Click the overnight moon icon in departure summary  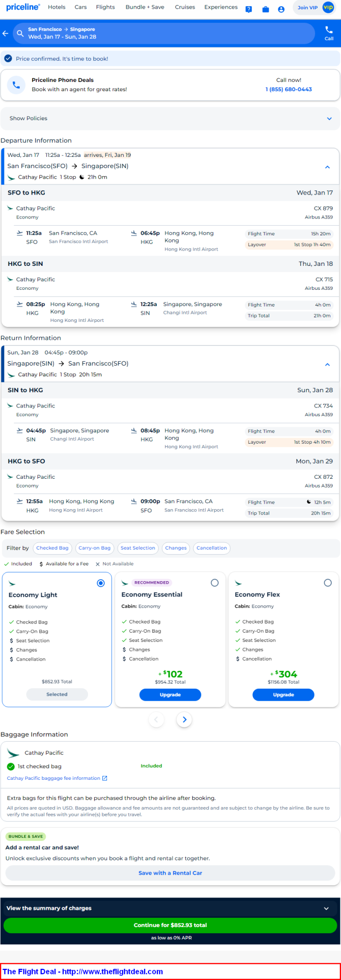click(x=82, y=177)
